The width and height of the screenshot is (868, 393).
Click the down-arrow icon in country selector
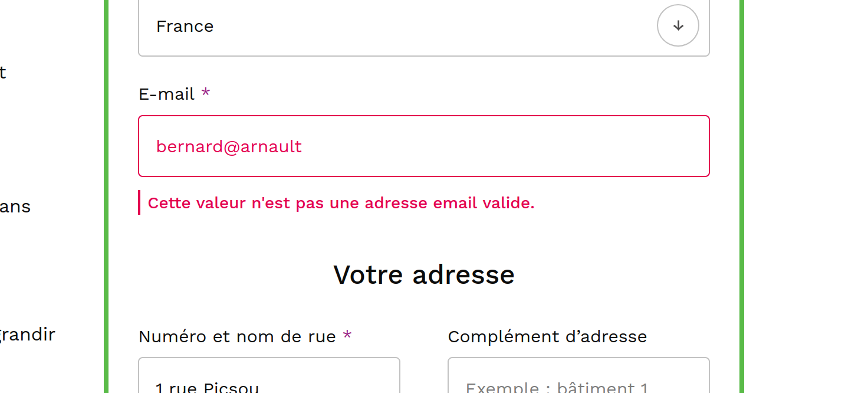point(678,25)
